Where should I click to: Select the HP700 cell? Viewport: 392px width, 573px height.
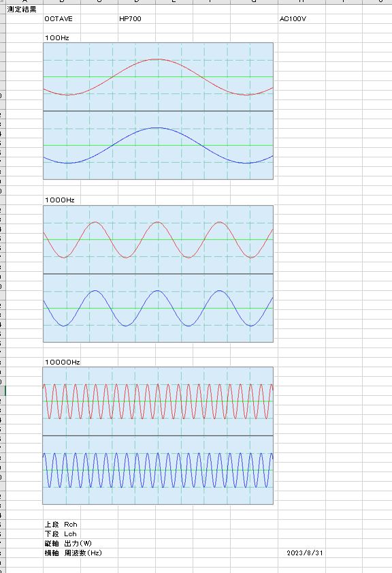click(137, 19)
